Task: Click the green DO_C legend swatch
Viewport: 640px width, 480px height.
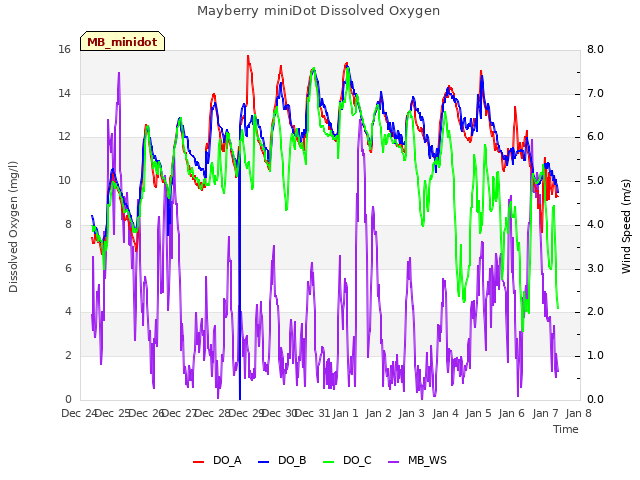Action: [x=329, y=462]
